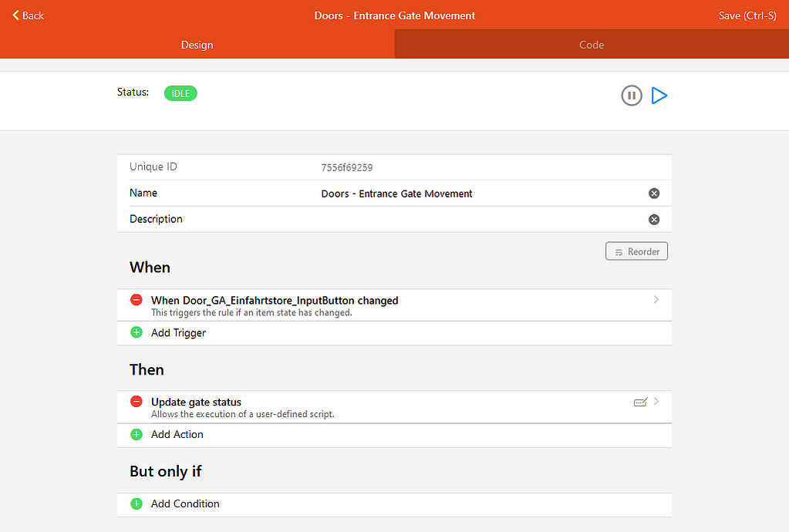Click the green plus next to Add Trigger
The image size is (789, 532).
pyautogui.click(x=137, y=332)
